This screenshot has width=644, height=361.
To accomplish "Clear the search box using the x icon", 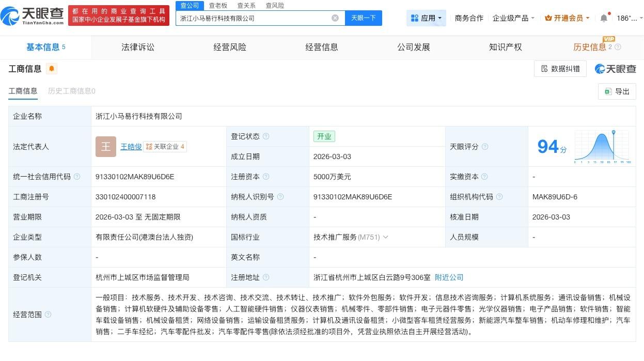I will (x=336, y=18).
